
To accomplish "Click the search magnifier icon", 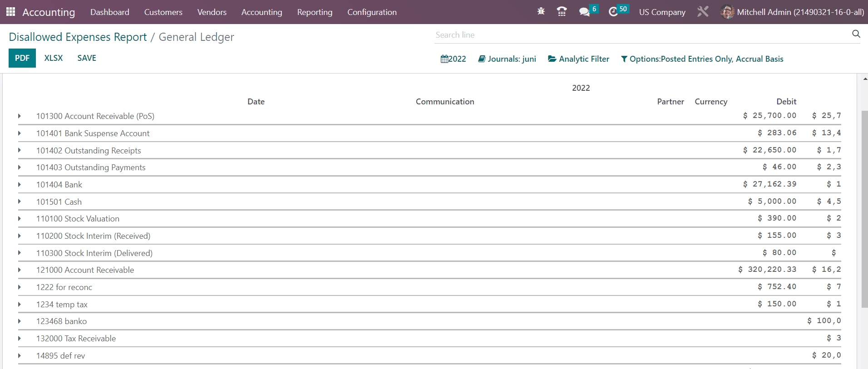I will pyautogui.click(x=856, y=34).
